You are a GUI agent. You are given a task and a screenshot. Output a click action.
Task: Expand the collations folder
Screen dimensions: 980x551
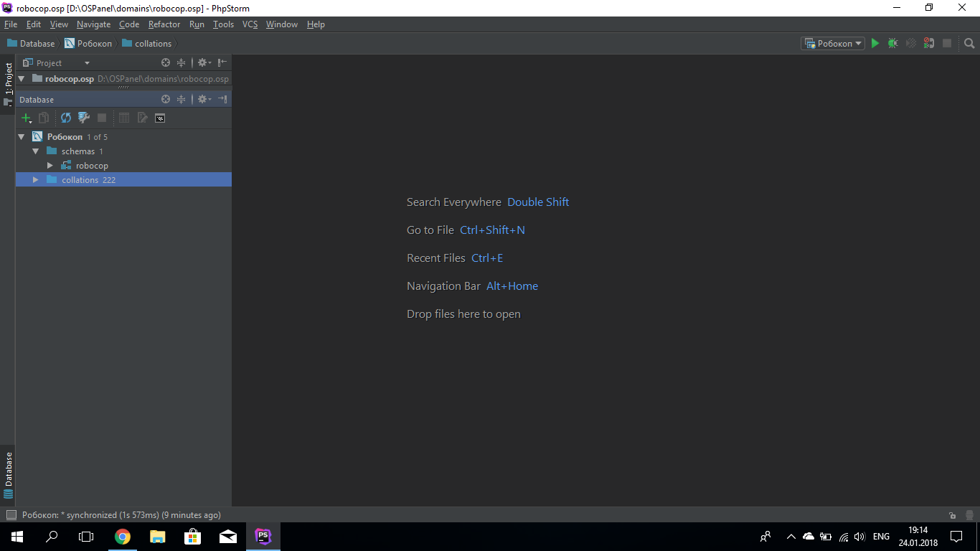point(35,180)
